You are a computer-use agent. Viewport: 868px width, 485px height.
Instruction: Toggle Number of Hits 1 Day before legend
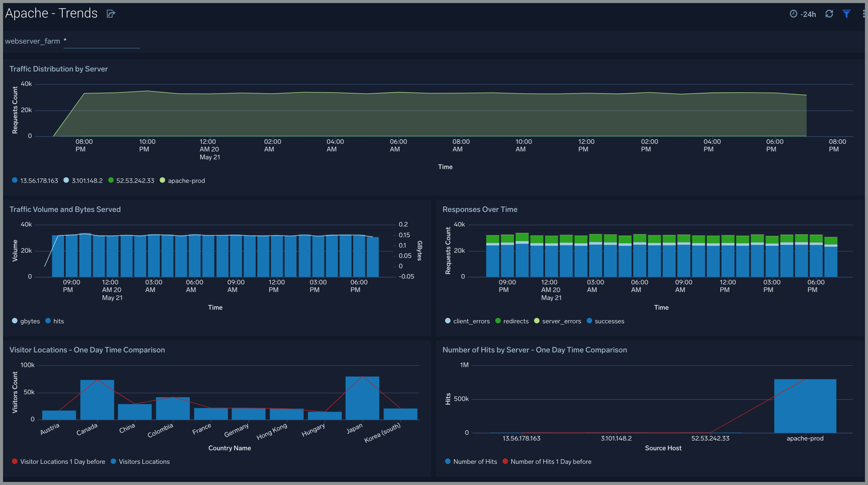pyautogui.click(x=551, y=462)
